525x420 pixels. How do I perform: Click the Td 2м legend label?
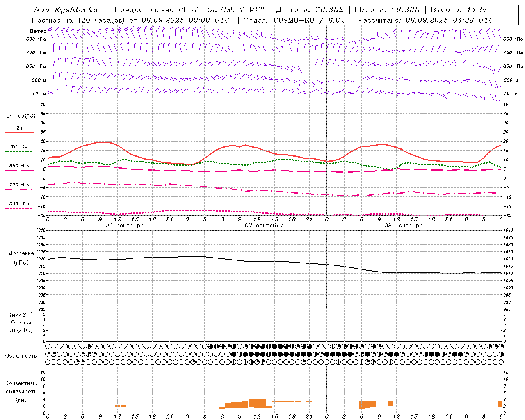[x=19, y=147]
